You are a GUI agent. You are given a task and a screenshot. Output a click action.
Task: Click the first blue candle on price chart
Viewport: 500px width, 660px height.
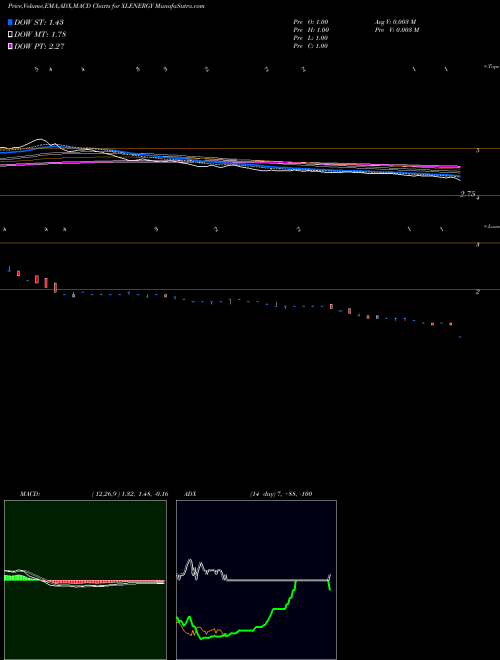coord(9,269)
